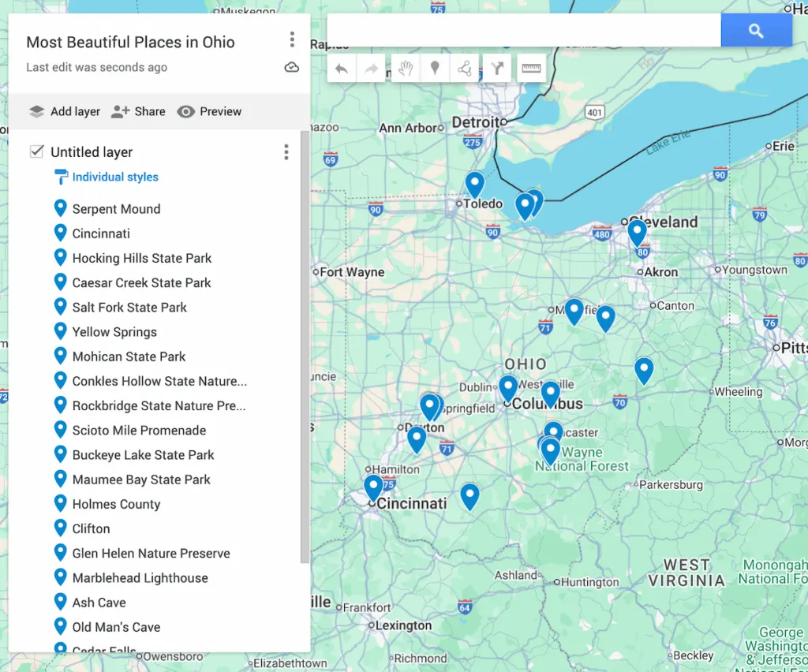Select Scioto Mile Promenade item
This screenshot has height=672, width=808.
pos(139,431)
